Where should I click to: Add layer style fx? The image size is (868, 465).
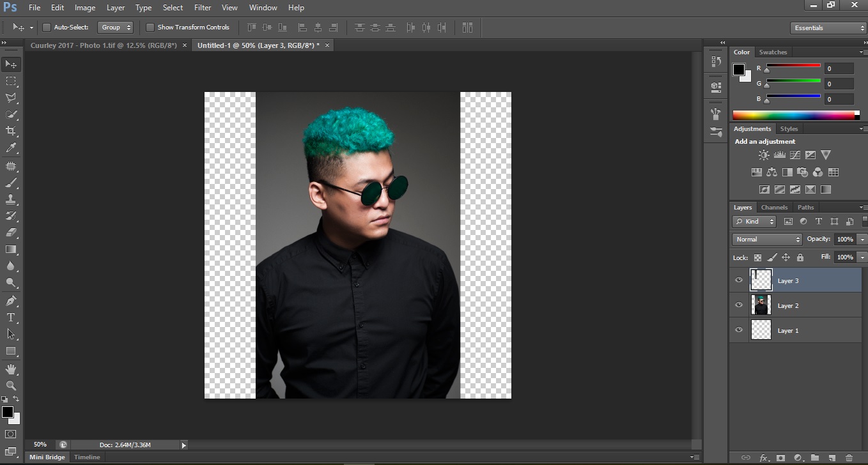[763, 458]
